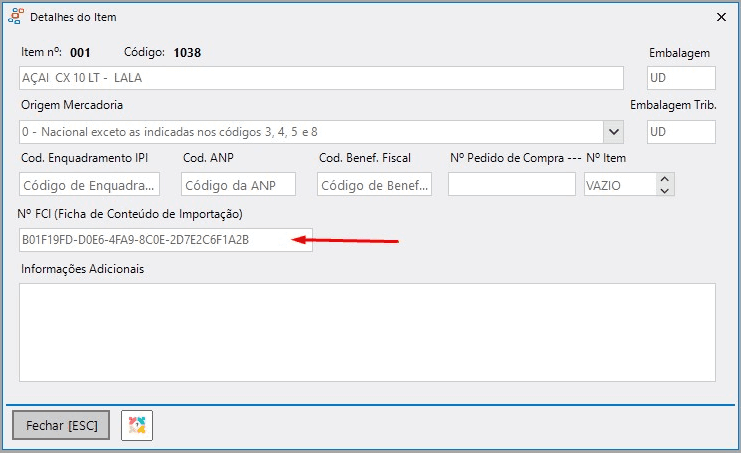
Task: Click the Origem Mercadoria label
Action: click(x=72, y=105)
